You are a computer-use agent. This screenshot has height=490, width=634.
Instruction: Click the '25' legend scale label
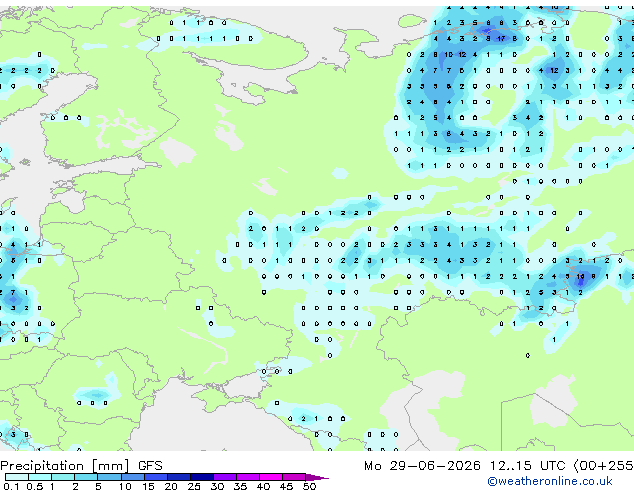[x=194, y=486]
